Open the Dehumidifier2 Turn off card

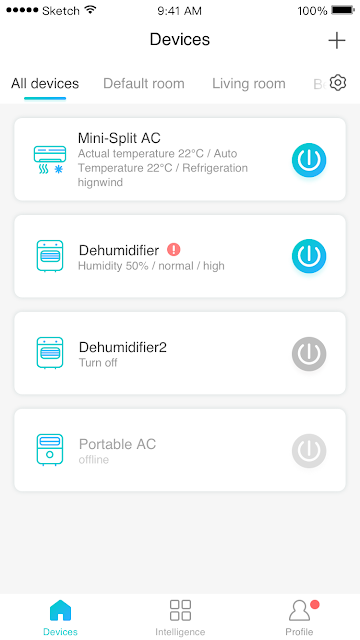pyautogui.click(x=180, y=353)
